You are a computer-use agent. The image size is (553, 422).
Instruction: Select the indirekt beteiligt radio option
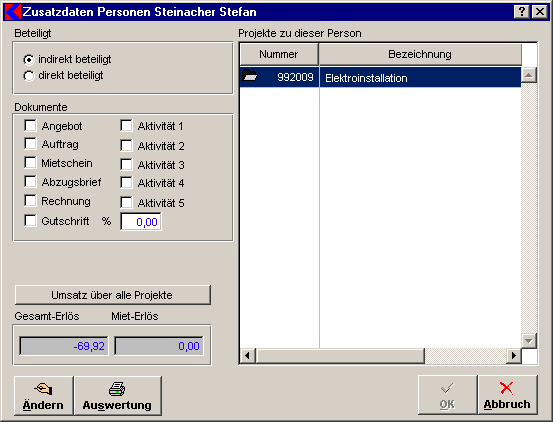pos(29,60)
